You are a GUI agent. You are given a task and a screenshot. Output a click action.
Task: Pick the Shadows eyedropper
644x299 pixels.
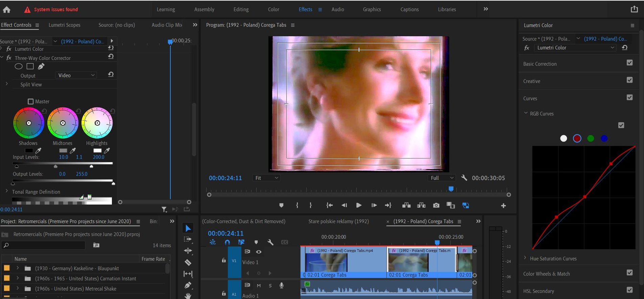39,150
